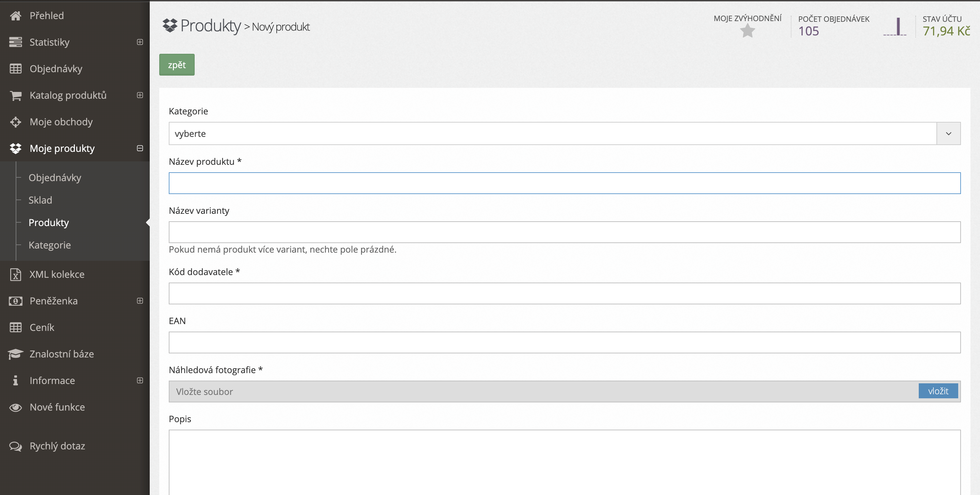Click the shopping cart Katalog produktů icon

(x=16, y=96)
